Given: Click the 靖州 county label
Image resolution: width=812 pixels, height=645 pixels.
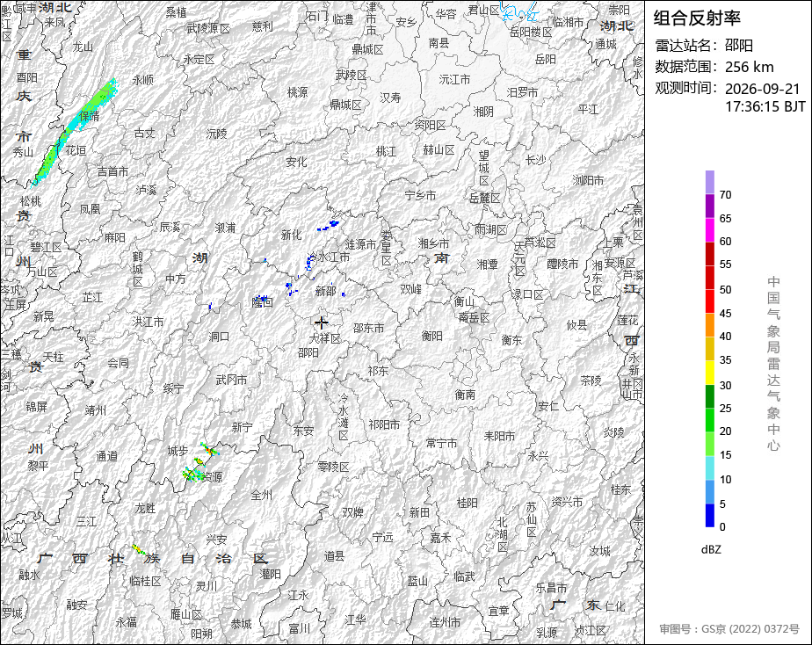Looking at the screenshot, I should (x=95, y=410).
